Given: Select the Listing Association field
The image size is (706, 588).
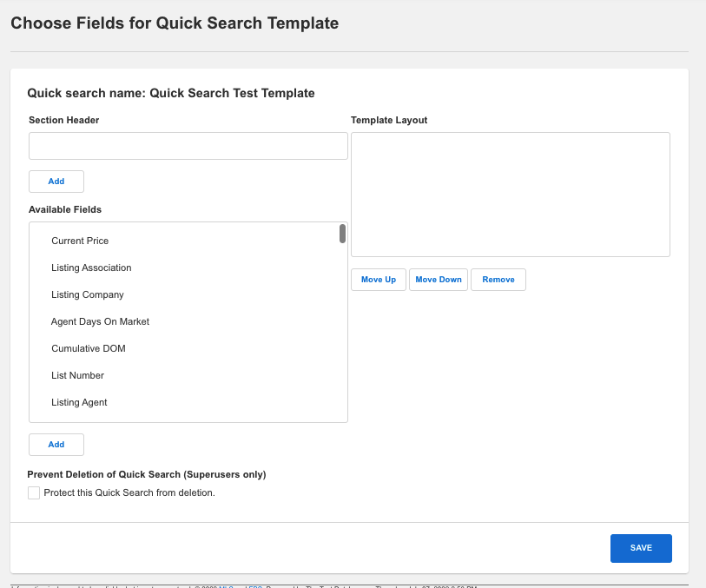Looking at the screenshot, I should point(90,268).
